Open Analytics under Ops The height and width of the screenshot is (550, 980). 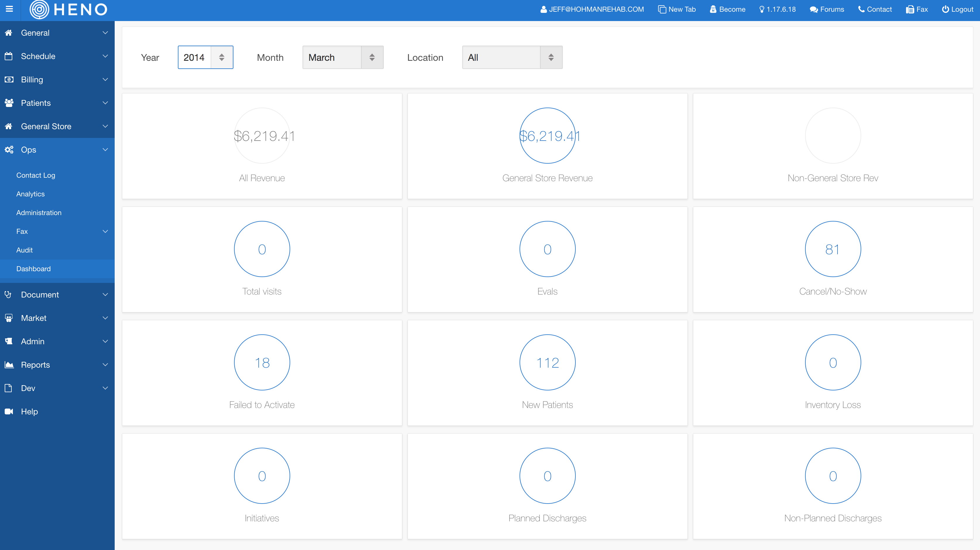(x=30, y=194)
